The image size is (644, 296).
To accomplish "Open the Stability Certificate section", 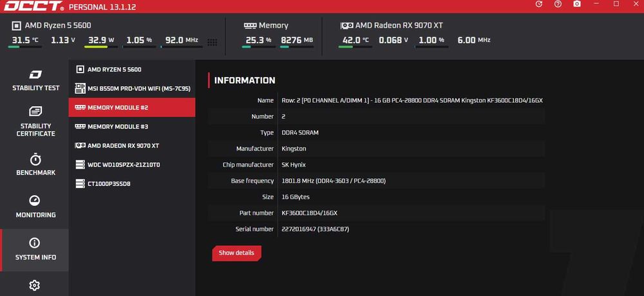I will pyautogui.click(x=35, y=121).
